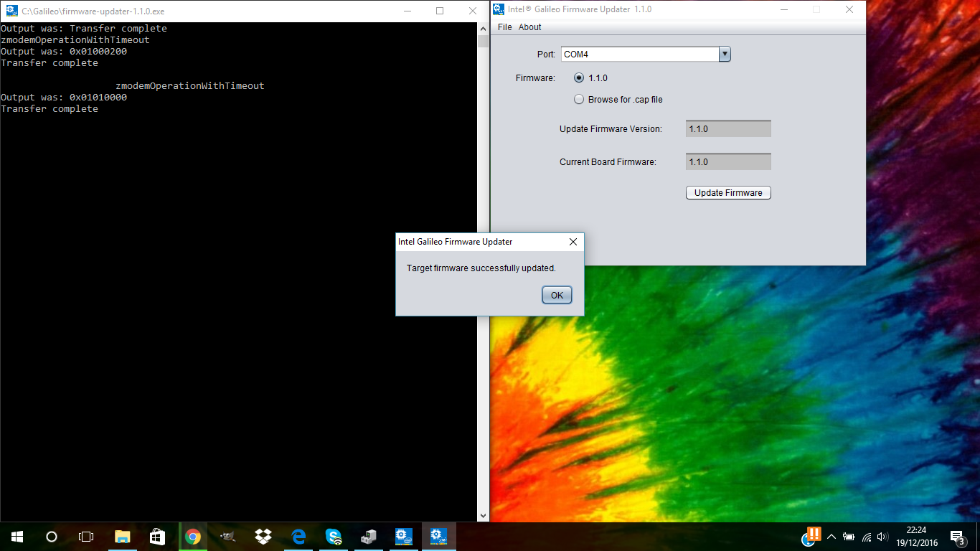
Task: Select the 1.1.0 firmware radio option
Action: click(579, 78)
